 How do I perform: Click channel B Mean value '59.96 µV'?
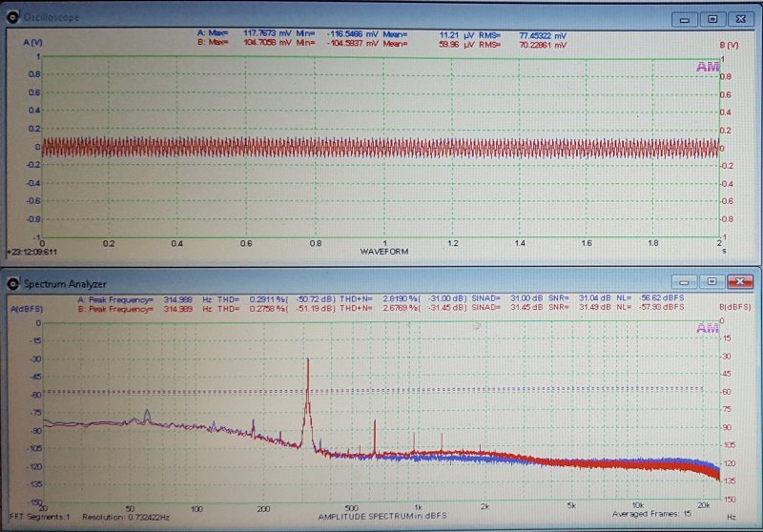(x=457, y=44)
